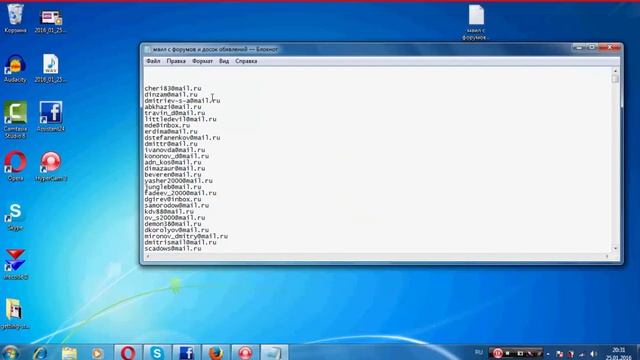
Task: Click the line dmitriev-s-a@mail.ru
Action: [182, 100]
